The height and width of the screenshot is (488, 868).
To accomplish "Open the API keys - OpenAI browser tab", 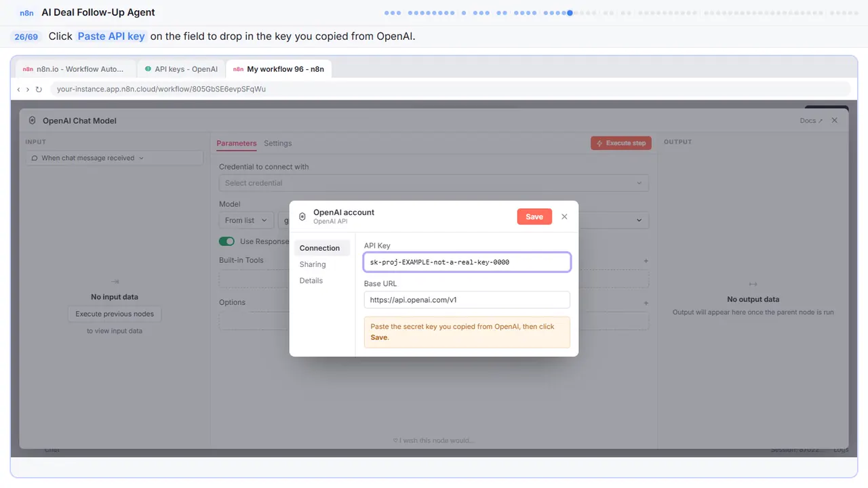I will coord(181,69).
